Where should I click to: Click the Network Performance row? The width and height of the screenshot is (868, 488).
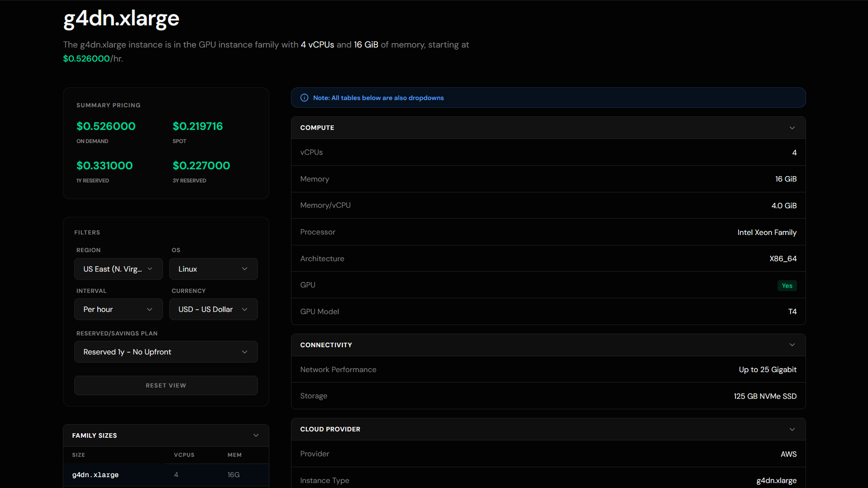(548, 369)
